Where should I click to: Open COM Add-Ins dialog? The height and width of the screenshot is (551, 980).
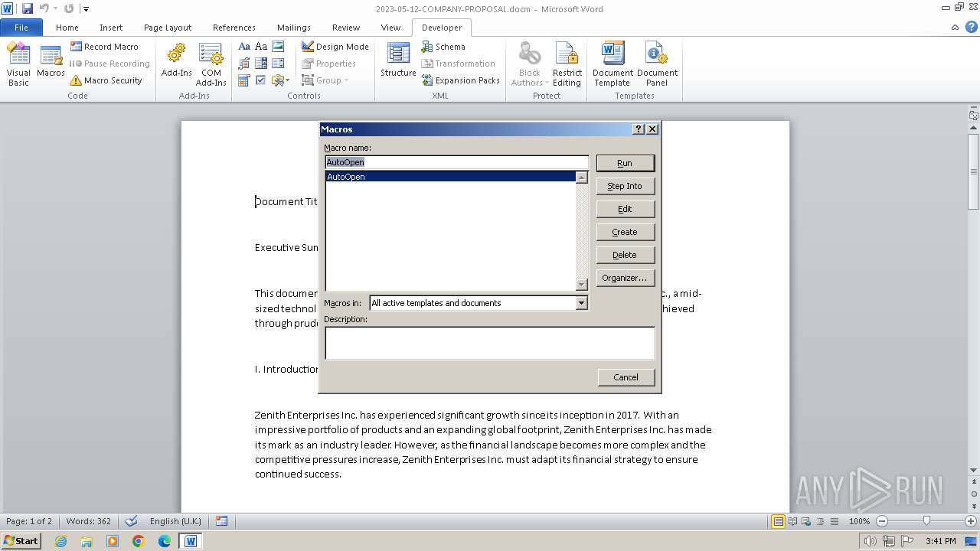click(211, 64)
